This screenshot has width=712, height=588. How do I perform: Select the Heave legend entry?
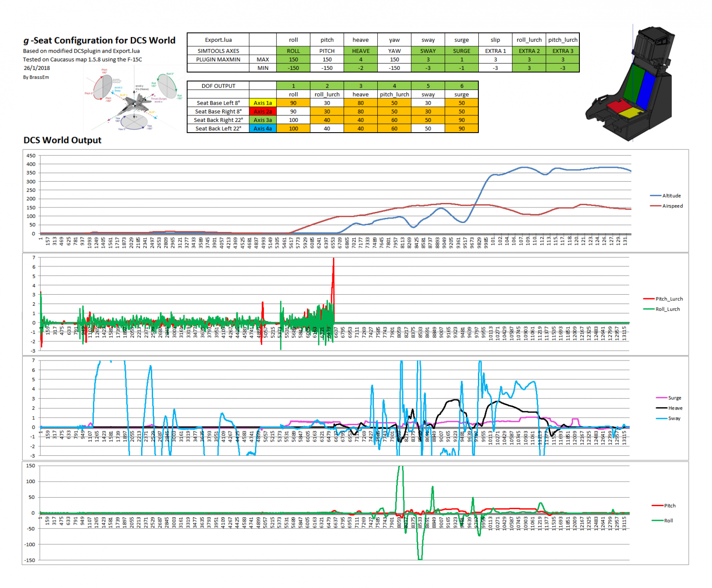[669, 408]
